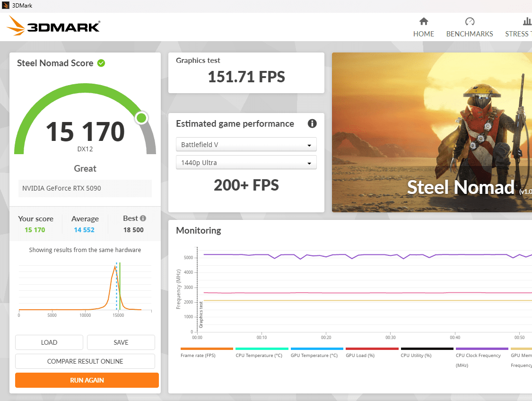Image resolution: width=532 pixels, height=401 pixels.
Task: Toggle the GPU Temperature legend swatch
Action: [317, 349]
